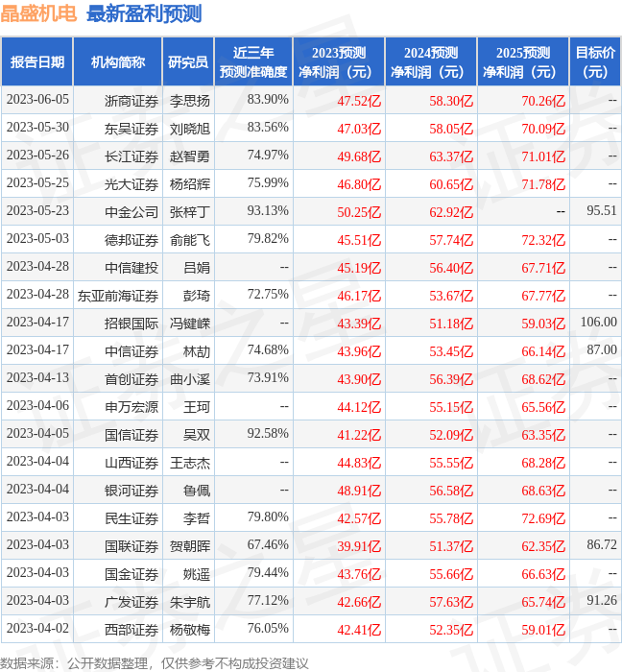Click accuracy value 83.90%

pyautogui.click(x=268, y=100)
